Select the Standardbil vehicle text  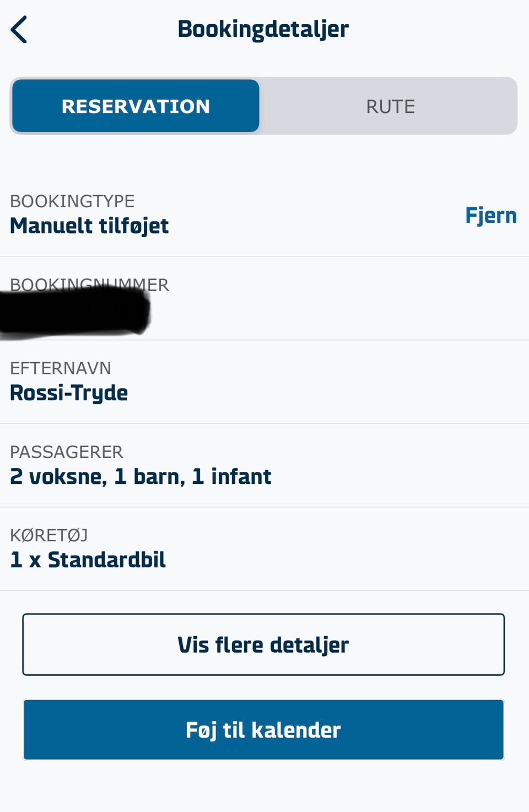[106, 560]
